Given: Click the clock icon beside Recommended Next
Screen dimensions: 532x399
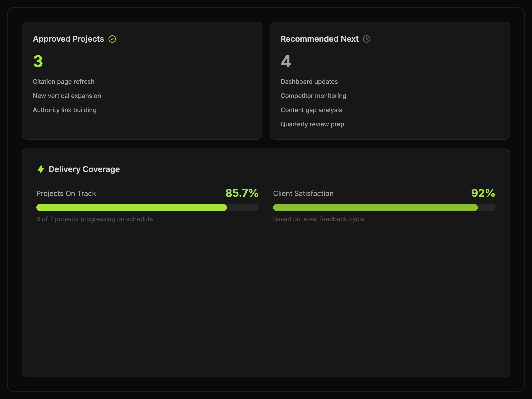Looking at the screenshot, I should click(366, 39).
